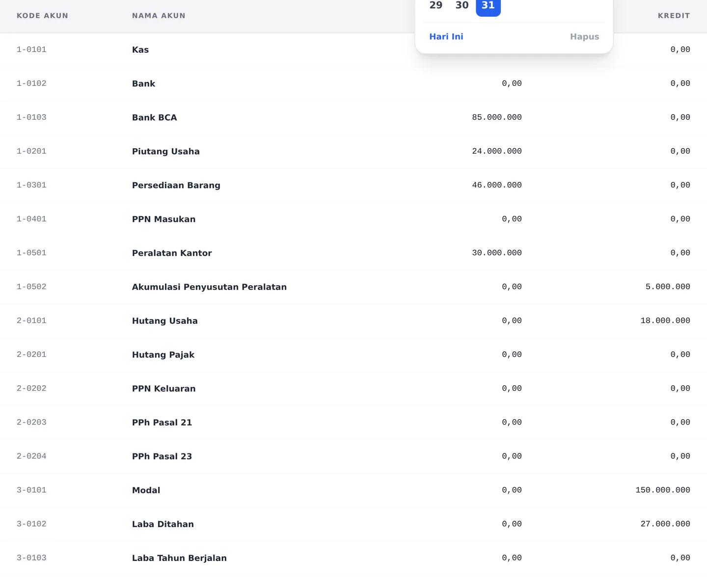This screenshot has width=707, height=588.
Task: Click Peralatan Kantor debit amount 30.000.000
Action: (497, 253)
